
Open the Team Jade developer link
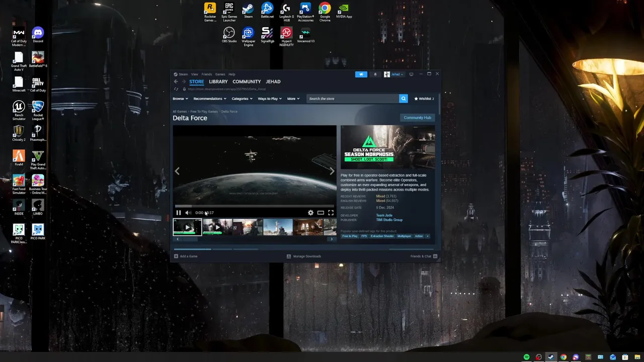point(384,215)
